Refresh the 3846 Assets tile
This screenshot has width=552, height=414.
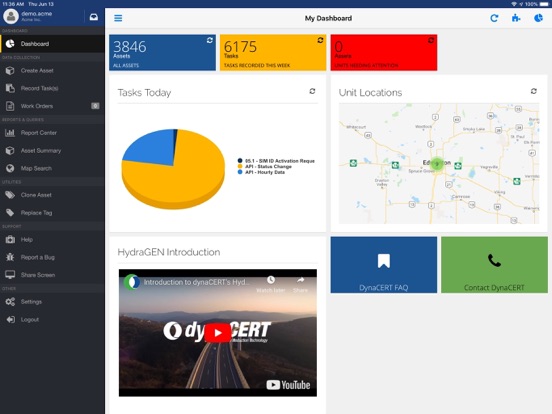[x=210, y=40]
